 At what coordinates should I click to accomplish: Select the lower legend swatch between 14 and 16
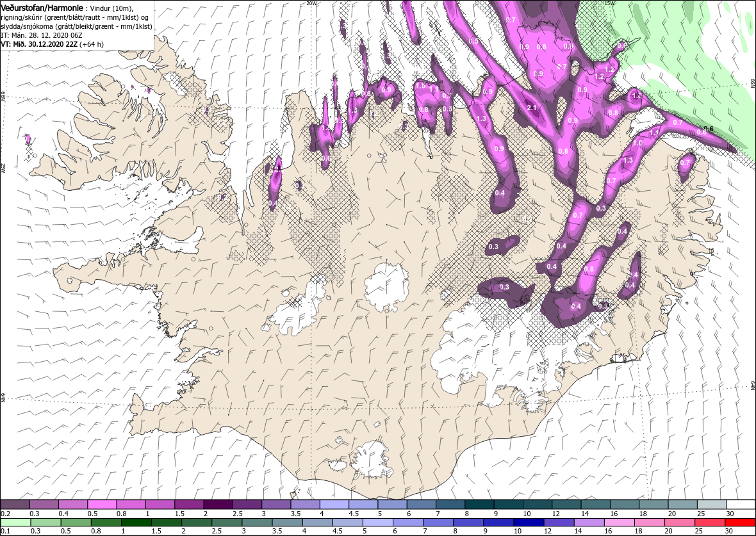[x=589, y=523]
